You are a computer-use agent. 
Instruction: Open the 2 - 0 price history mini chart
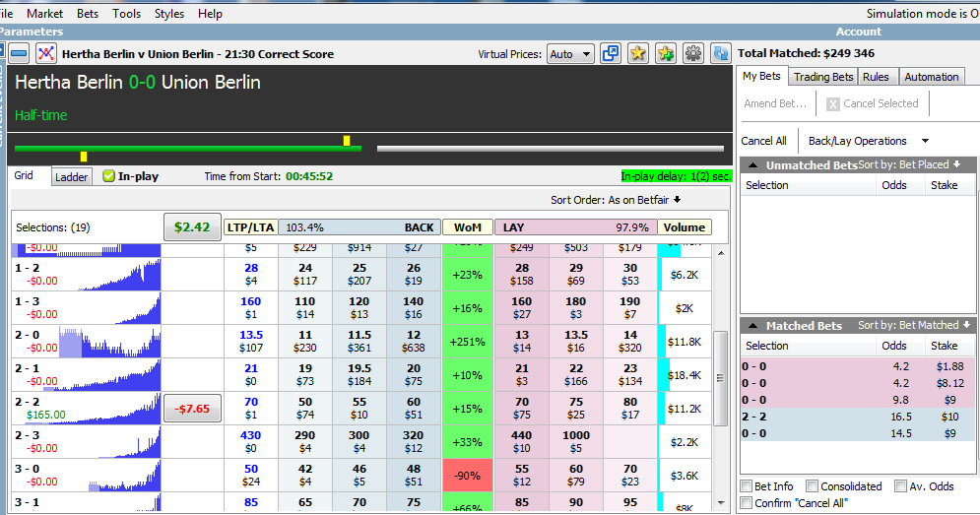(109, 342)
